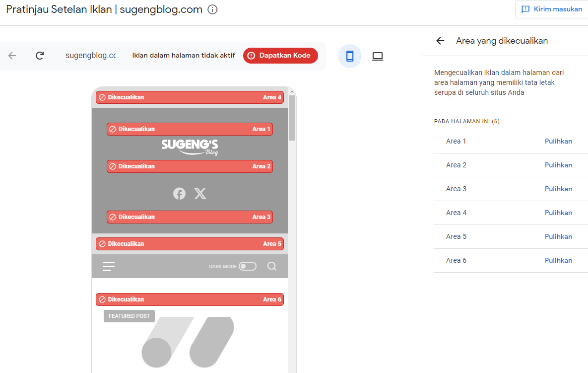
Task: Restore Area 3 with Pulihkan
Action: pyautogui.click(x=558, y=189)
